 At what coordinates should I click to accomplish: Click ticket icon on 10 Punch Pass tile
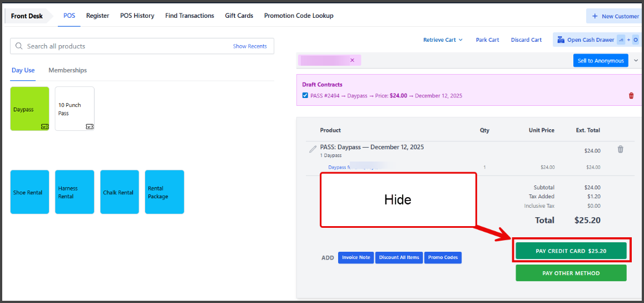pyautogui.click(x=89, y=126)
